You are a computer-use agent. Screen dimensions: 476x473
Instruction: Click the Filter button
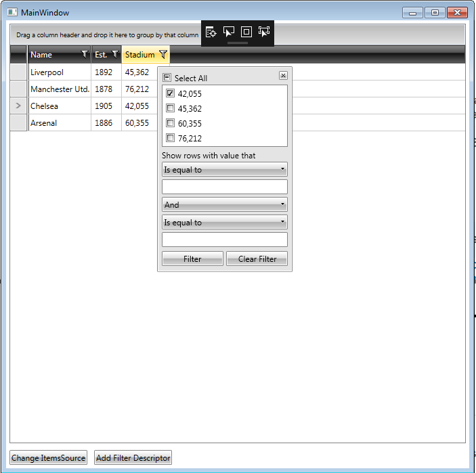(192, 258)
